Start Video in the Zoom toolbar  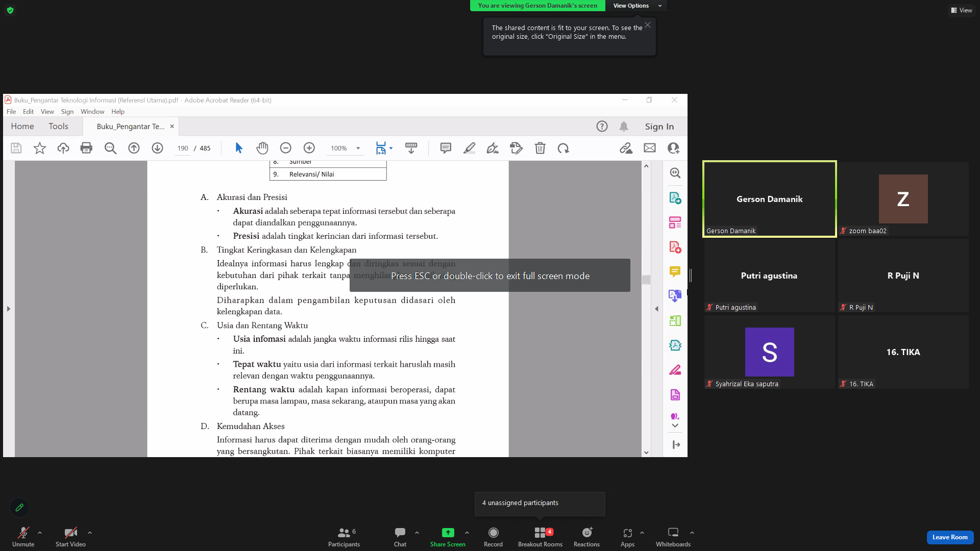coord(70,537)
